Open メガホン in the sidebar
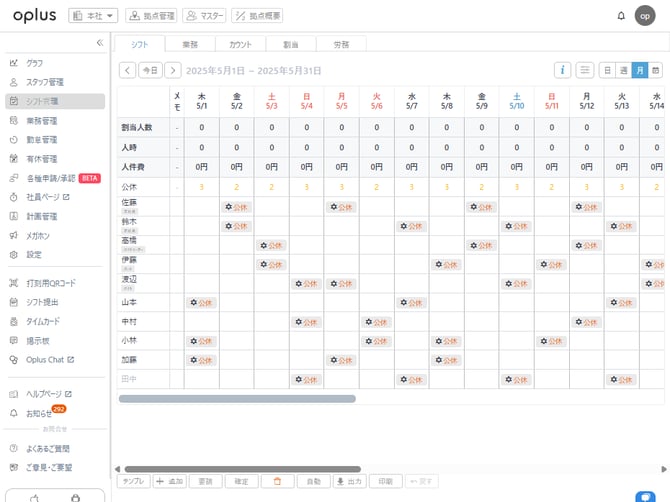The width and height of the screenshot is (670, 502). [40, 236]
